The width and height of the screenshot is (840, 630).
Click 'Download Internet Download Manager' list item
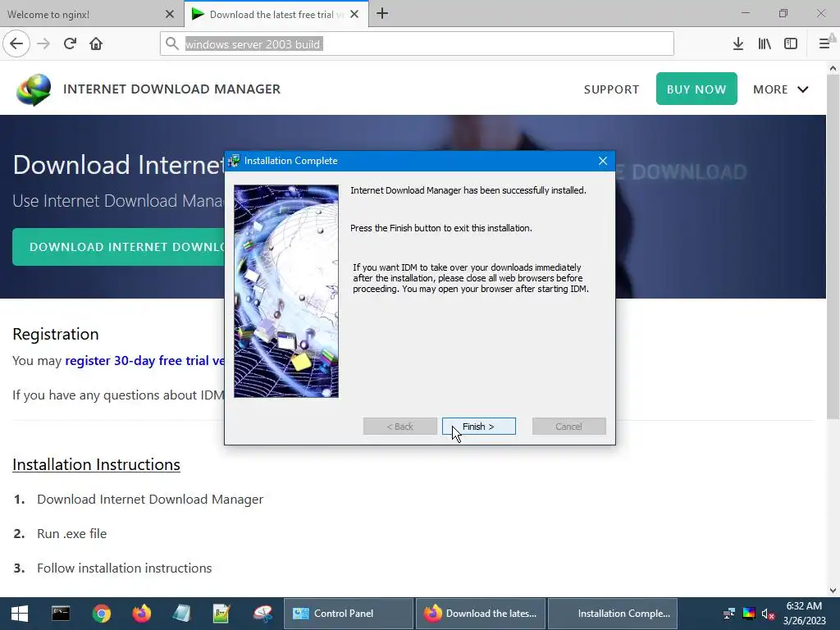pos(150,500)
